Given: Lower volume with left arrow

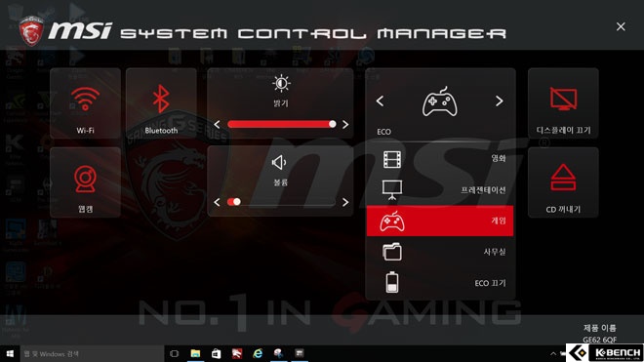Looking at the screenshot, I should [x=217, y=202].
